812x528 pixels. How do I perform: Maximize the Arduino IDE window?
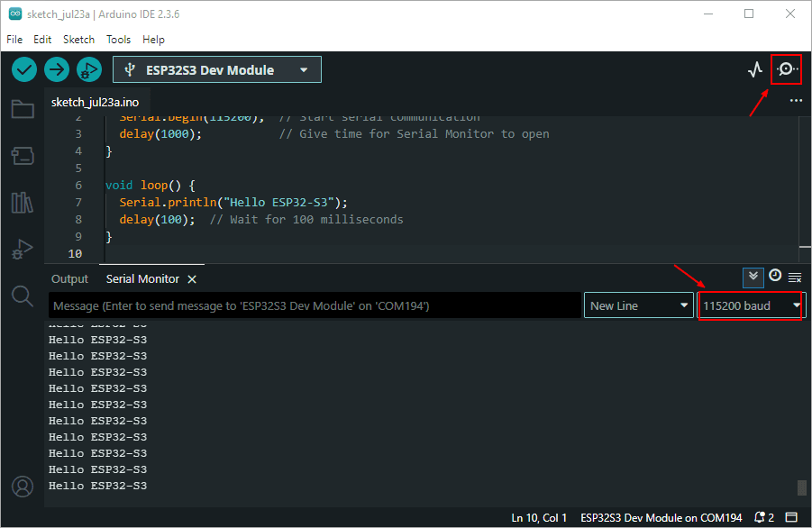coord(749,14)
